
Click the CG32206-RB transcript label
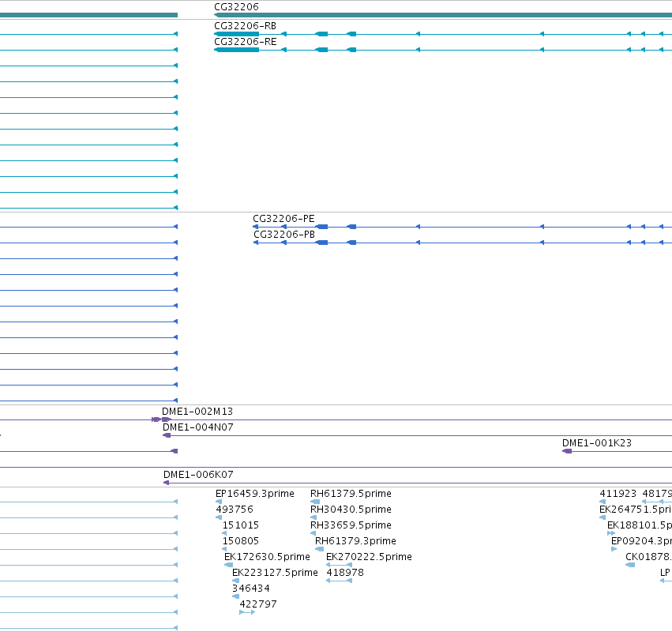click(x=245, y=26)
